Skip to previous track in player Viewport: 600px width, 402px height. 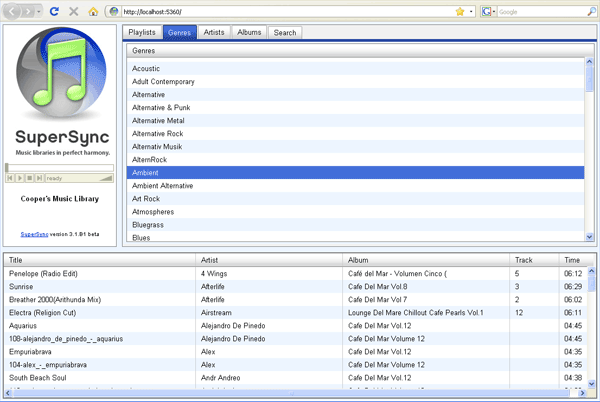[x=10, y=178]
